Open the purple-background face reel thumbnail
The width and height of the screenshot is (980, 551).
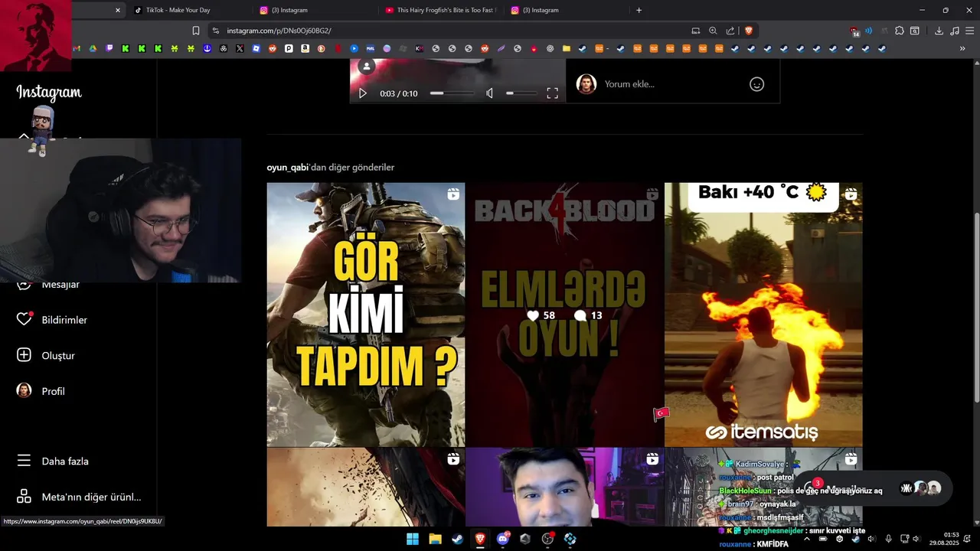point(565,487)
